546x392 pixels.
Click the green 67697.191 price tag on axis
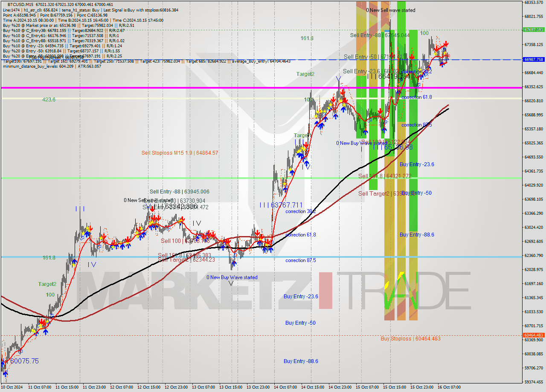(x=534, y=30)
